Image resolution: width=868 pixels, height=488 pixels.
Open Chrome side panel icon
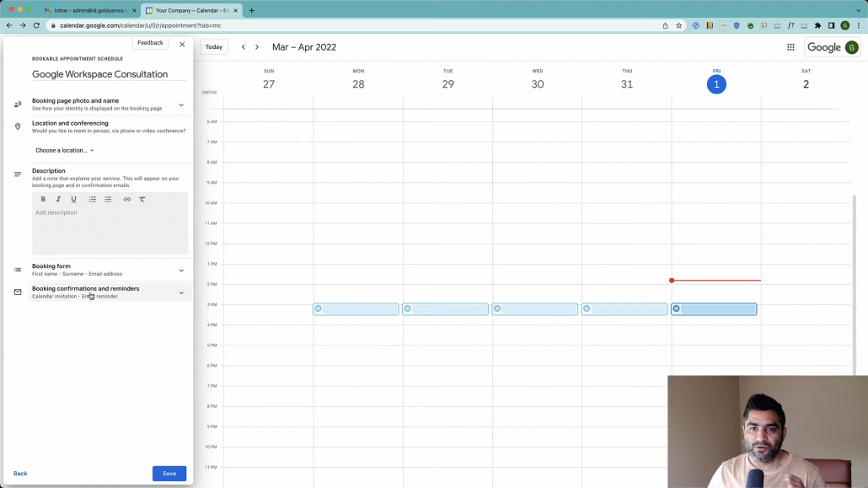pos(832,25)
